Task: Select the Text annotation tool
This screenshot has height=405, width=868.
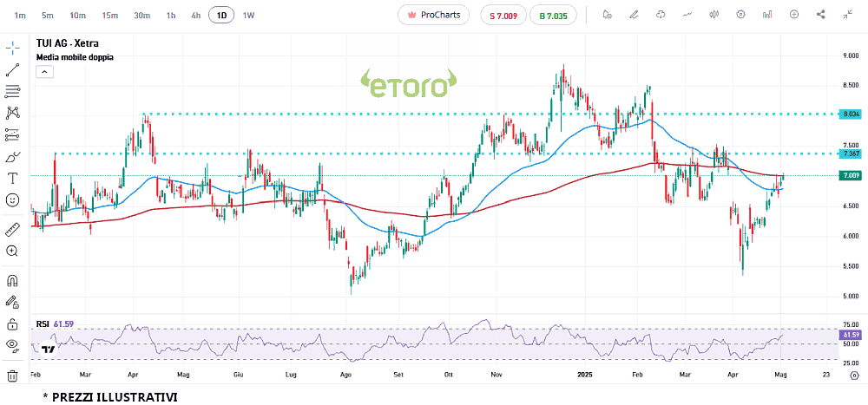Action: pyautogui.click(x=12, y=178)
